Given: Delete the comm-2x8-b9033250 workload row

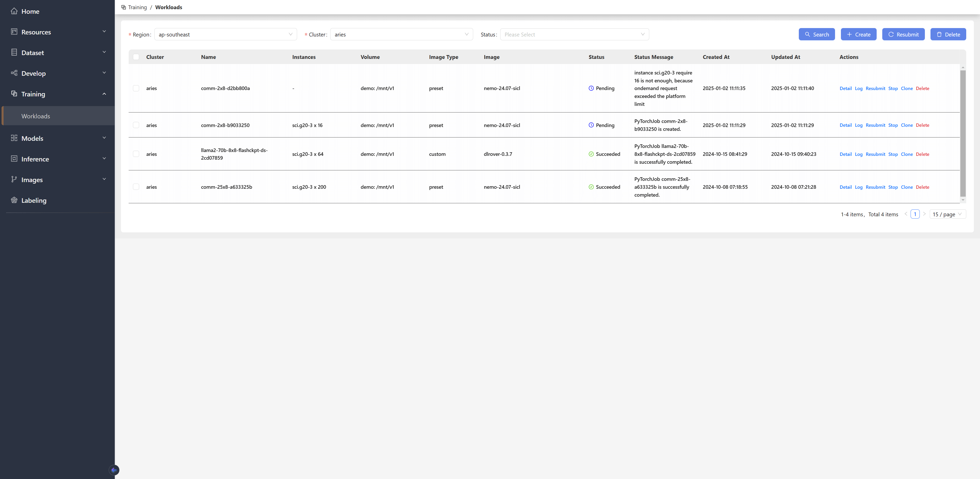Looking at the screenshot, I should tap(922, 125).
